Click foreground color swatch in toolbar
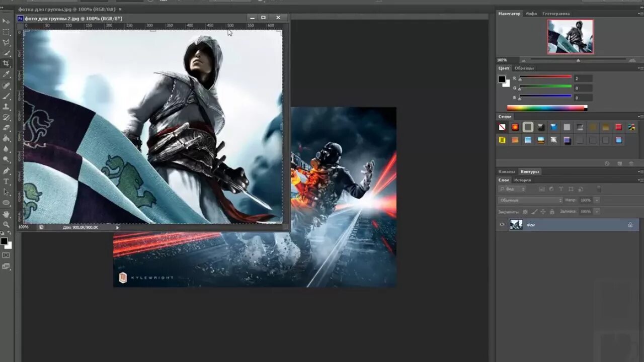 [4, 241]
